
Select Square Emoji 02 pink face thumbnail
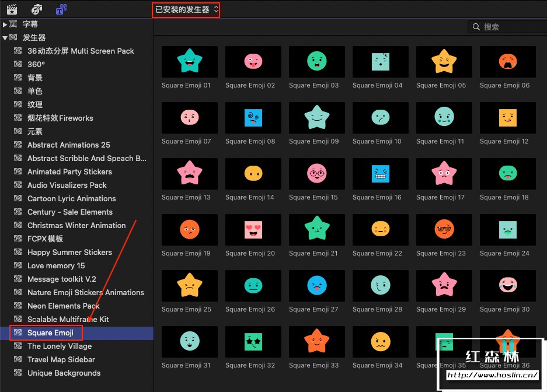[x=253, y=62]
